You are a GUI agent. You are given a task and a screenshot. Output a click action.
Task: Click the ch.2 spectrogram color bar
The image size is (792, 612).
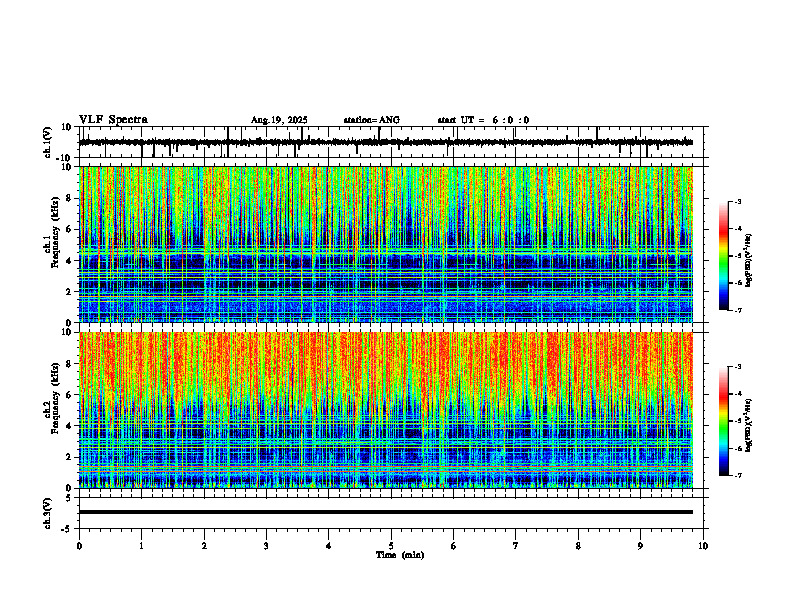(x=723, y=421)
